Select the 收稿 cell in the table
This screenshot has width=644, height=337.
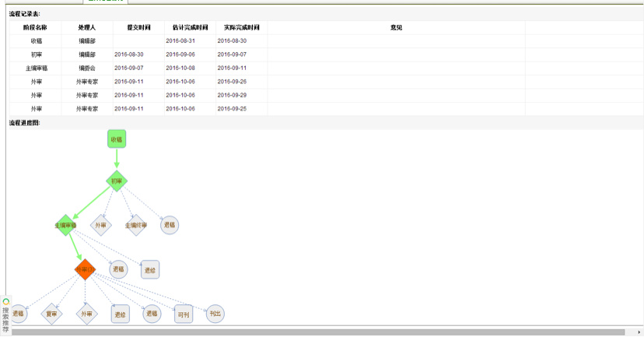36,41
